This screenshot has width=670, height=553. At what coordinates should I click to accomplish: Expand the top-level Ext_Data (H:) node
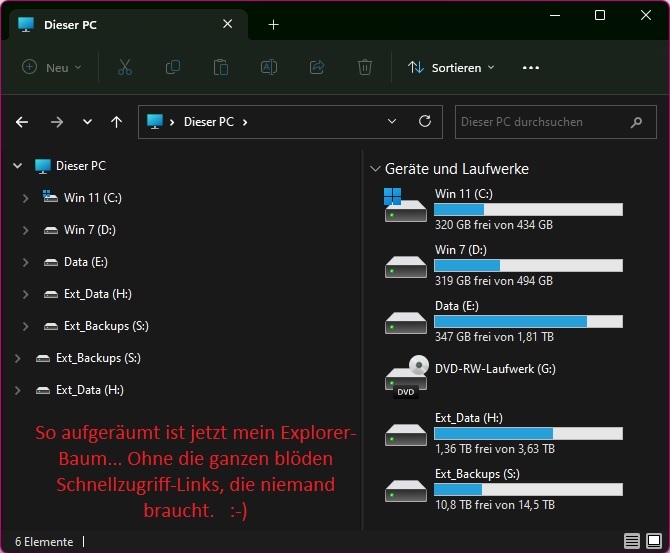click(x=18, y=390)
